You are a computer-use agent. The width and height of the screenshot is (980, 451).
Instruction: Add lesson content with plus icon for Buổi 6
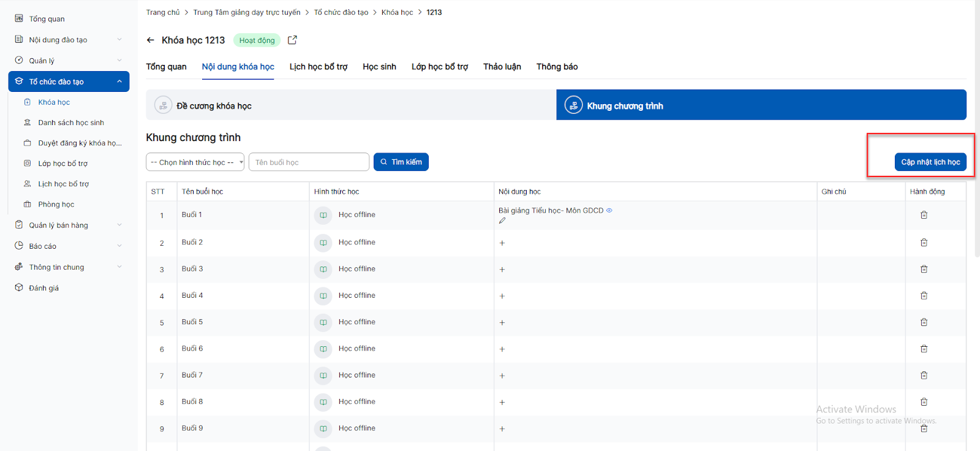pos(502,349)
